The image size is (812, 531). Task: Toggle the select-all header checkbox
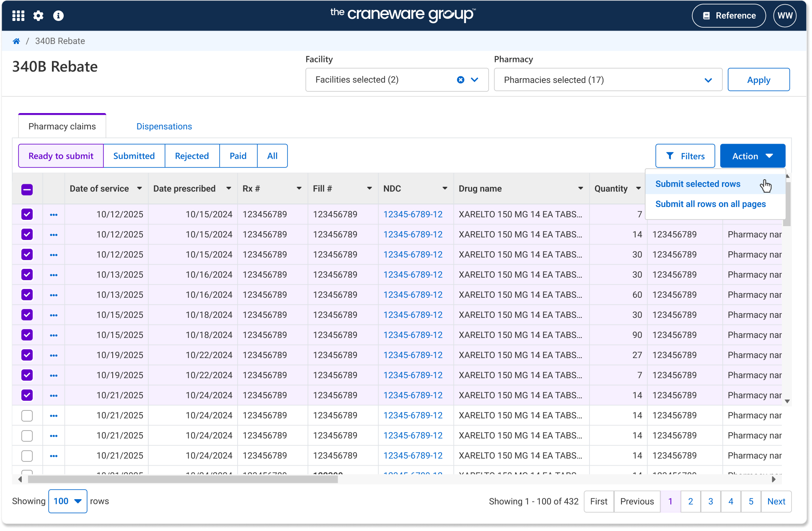tap(27, 190)
